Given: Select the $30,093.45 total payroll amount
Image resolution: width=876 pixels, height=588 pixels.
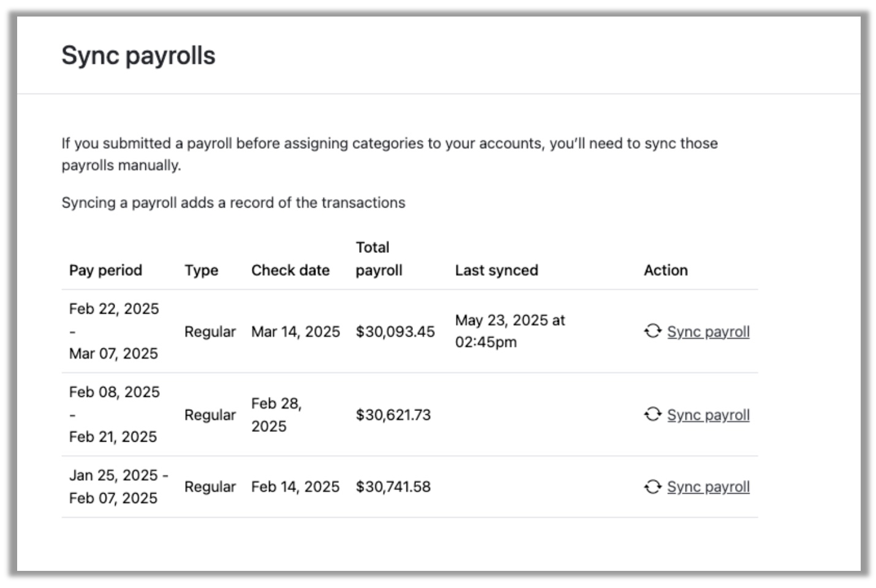Looking at the screenshot, I should pos(395,332).
